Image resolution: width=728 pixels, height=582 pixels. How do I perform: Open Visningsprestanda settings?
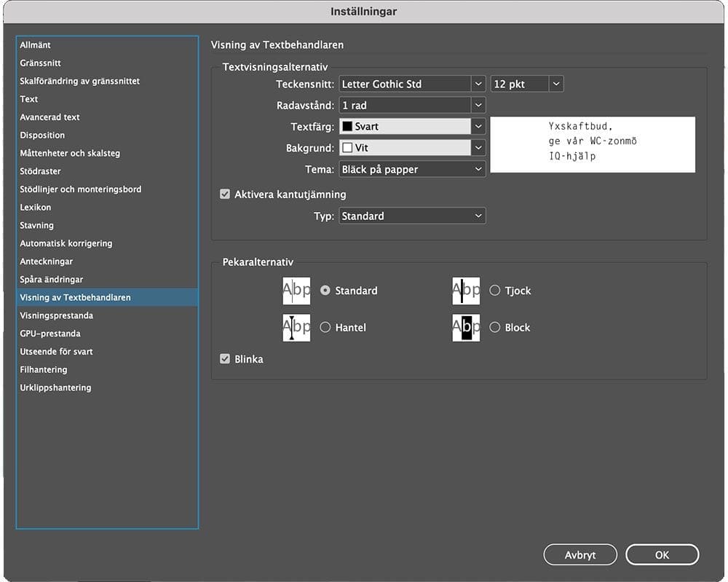pyautogui.click(x=107, y=316)
